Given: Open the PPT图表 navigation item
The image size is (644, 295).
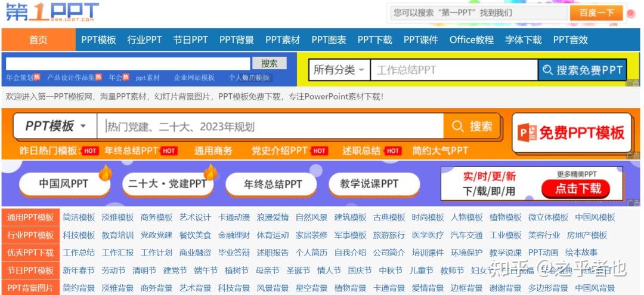Looking at the screenshot, I should 329,40.
